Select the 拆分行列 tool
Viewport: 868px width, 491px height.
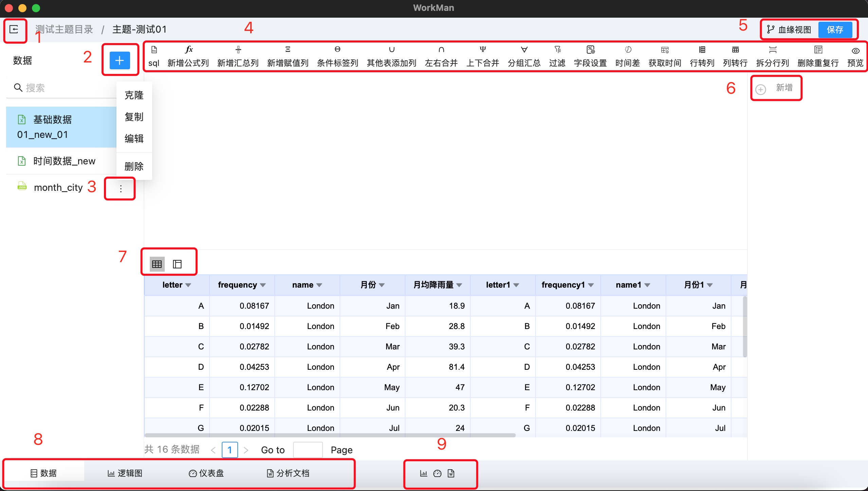click(773, 57)
